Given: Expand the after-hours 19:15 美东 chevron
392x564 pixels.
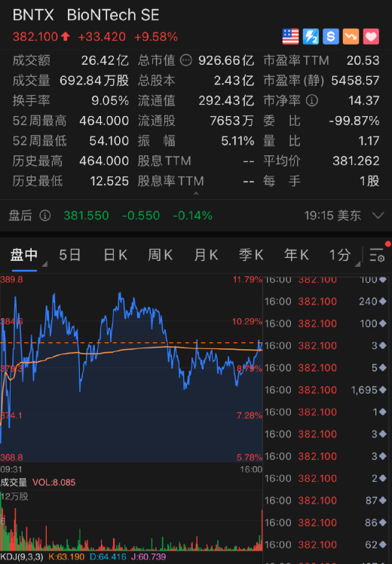Looking at the screenshot, I should (x=378, y=216).
